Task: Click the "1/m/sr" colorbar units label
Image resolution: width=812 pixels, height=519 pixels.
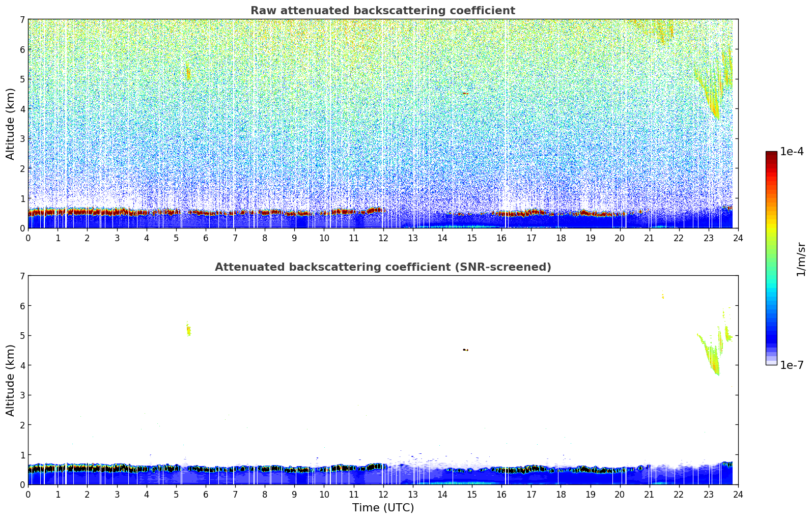Action: coord(801,258)
